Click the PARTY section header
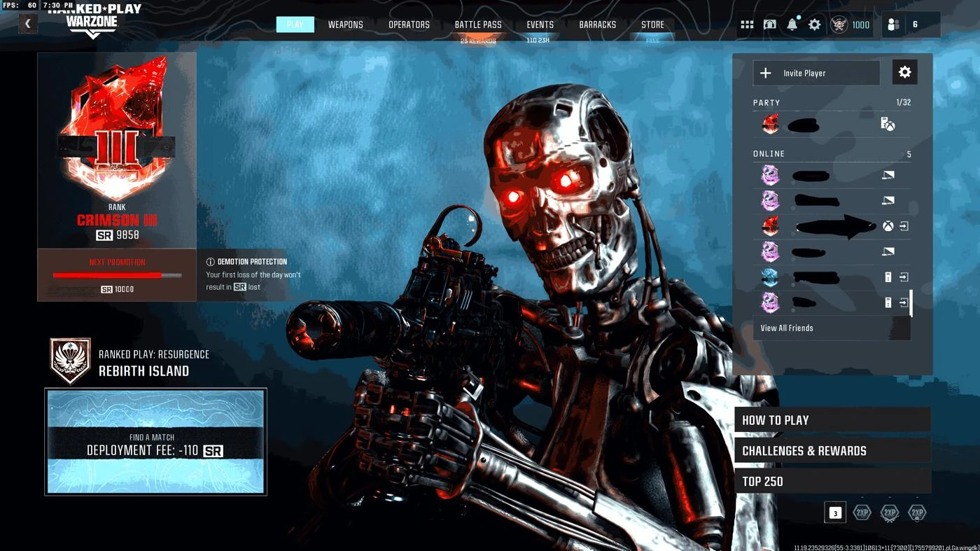980x551 pixels. coord(766,102)
